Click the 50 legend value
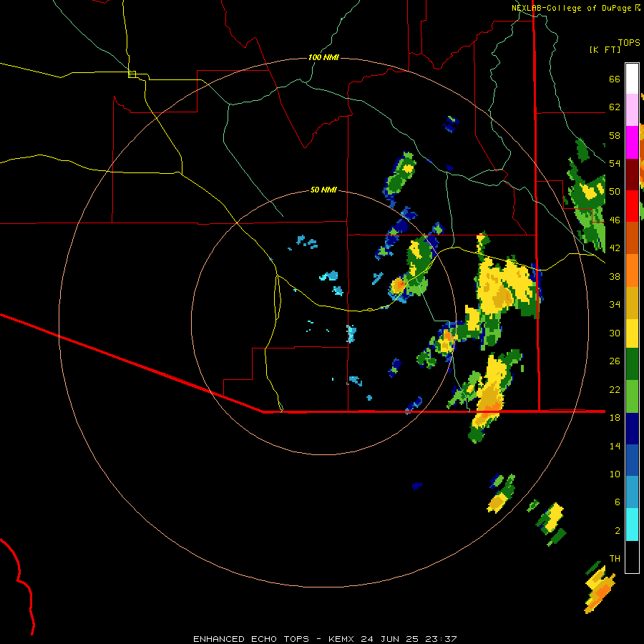The height and width of the screenshot is (644, 644). (x=615, y=192)
